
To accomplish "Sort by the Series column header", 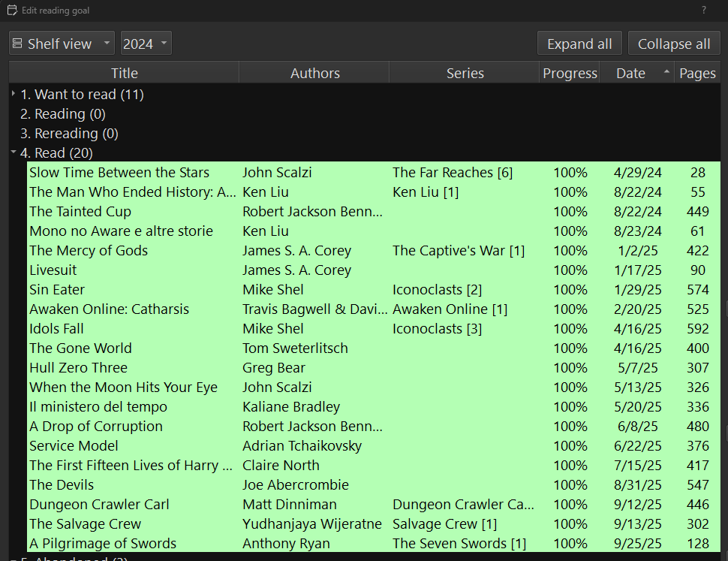I will pos(465,73).
